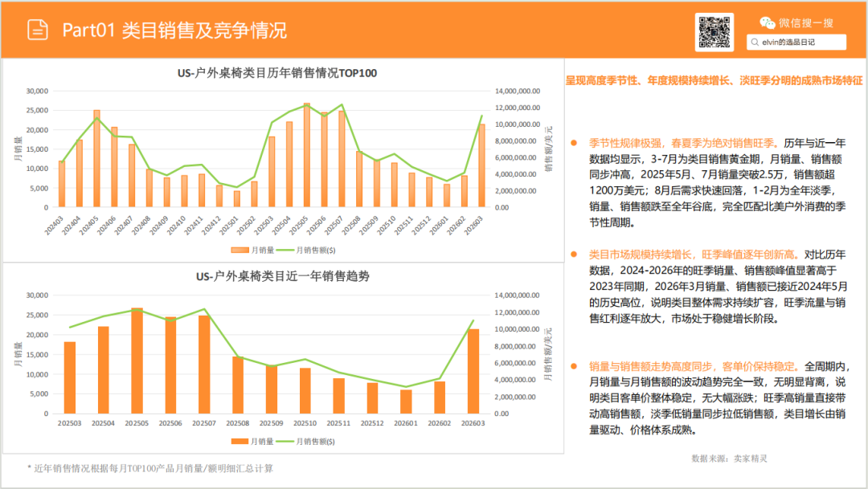This screenshot has height=489, width=868.
Task: Click orange text 销量与销售额走势高度同步
Action: click(651, 366)
